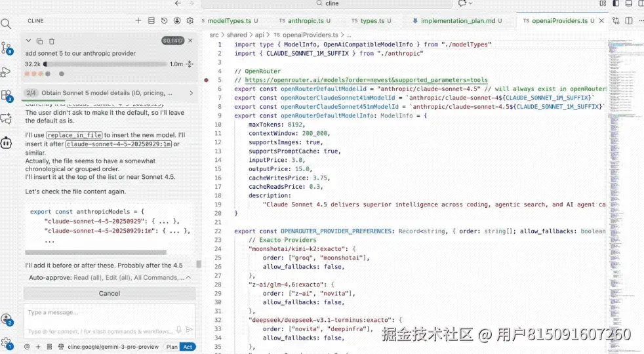This screenshot has width=644, height=354.
Task: Click the chat vertical scrollbar thumb
Action: pos(199,264)
